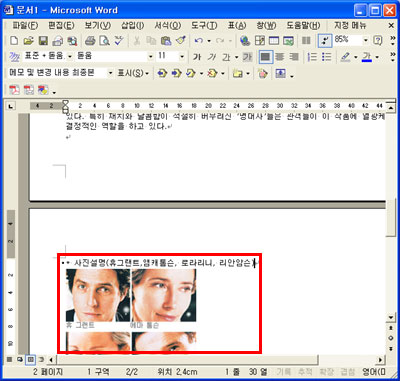Click the New blank document icon
Viewport: 400px width, 381px height.
point(14,41)
